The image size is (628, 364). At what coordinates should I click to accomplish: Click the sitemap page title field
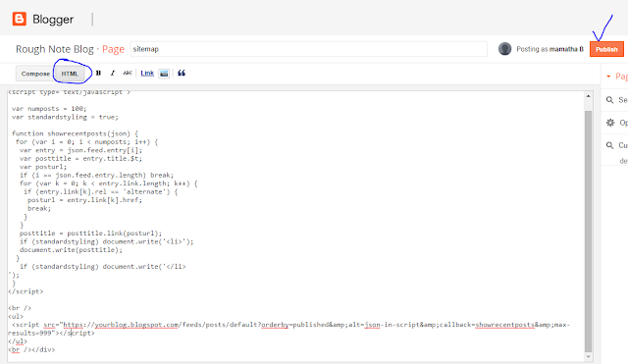click(x=309, y=49)
